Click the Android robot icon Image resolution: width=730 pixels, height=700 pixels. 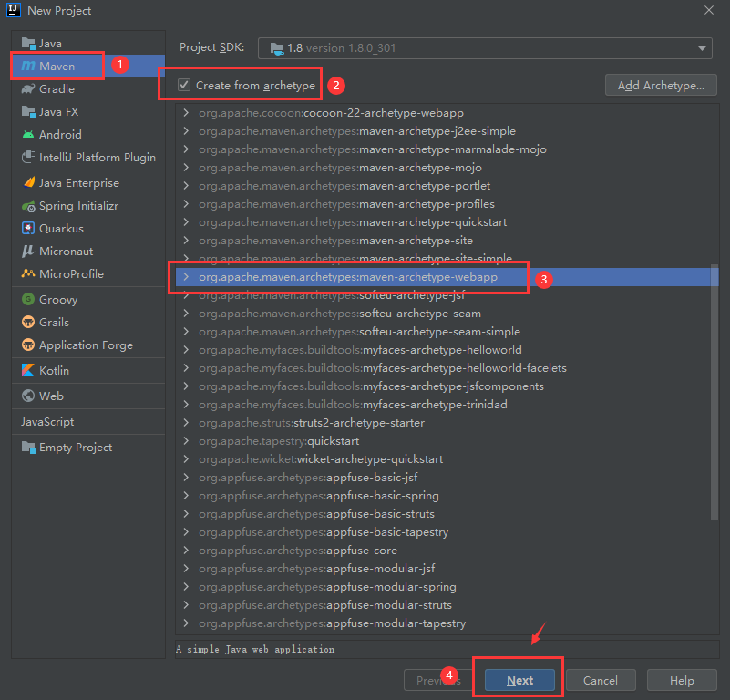tap(28, 135)
